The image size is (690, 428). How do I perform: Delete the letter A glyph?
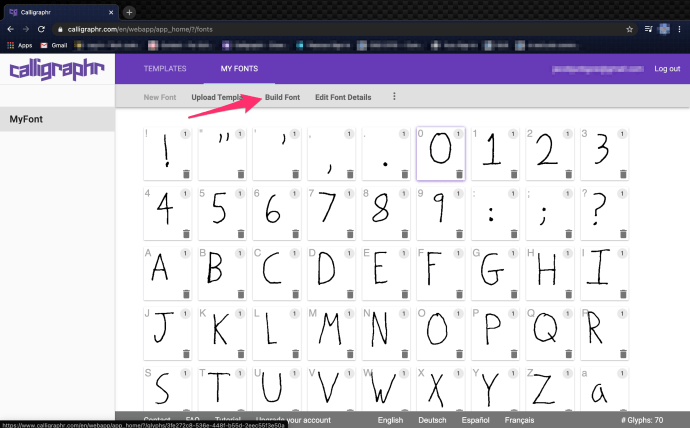[186, 293]
